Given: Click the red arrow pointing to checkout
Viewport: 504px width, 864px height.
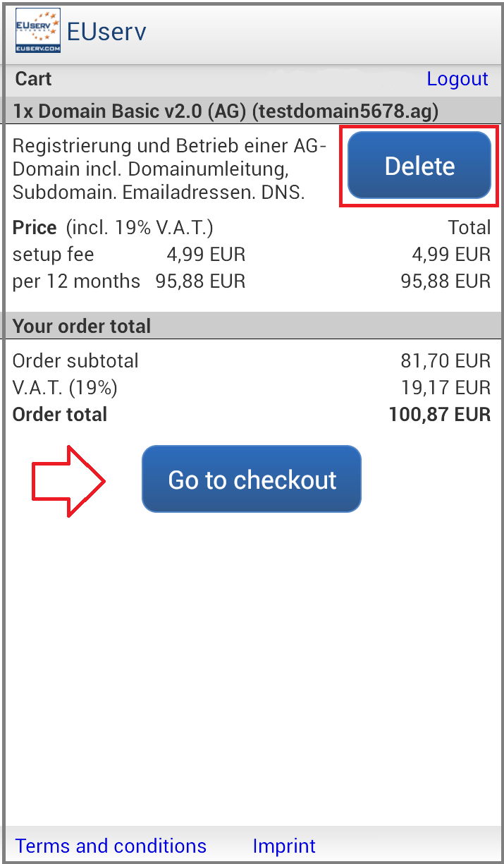Looking at the screenshot, I should coord(68,480).
